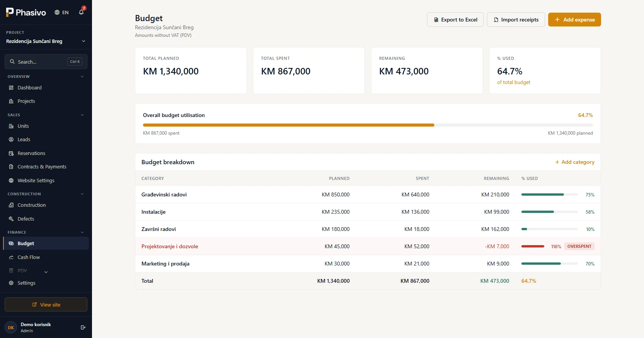Go to the Budget menu item
The height and width of the screenshot is (338, 644).
click(x=46, y=244)
